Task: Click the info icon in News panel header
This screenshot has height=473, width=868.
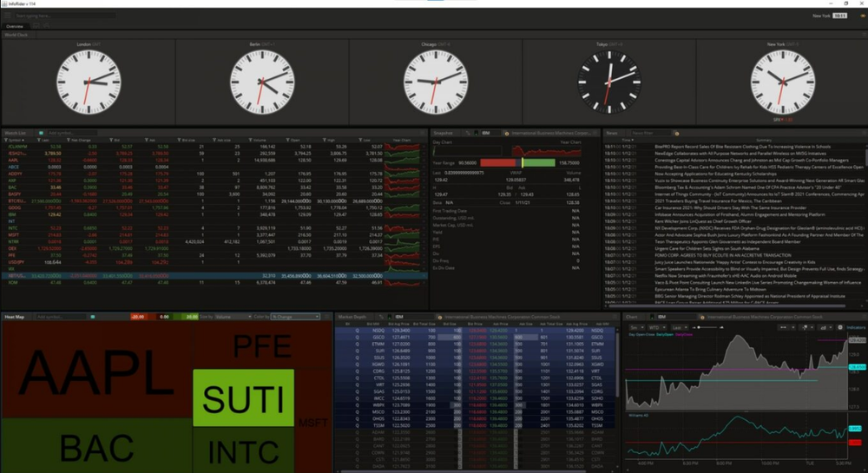Action: 676,133
